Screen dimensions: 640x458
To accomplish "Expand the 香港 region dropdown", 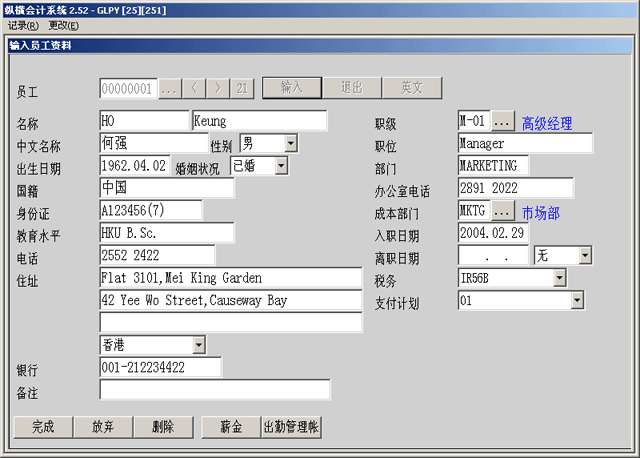I will tap(199, 345).
